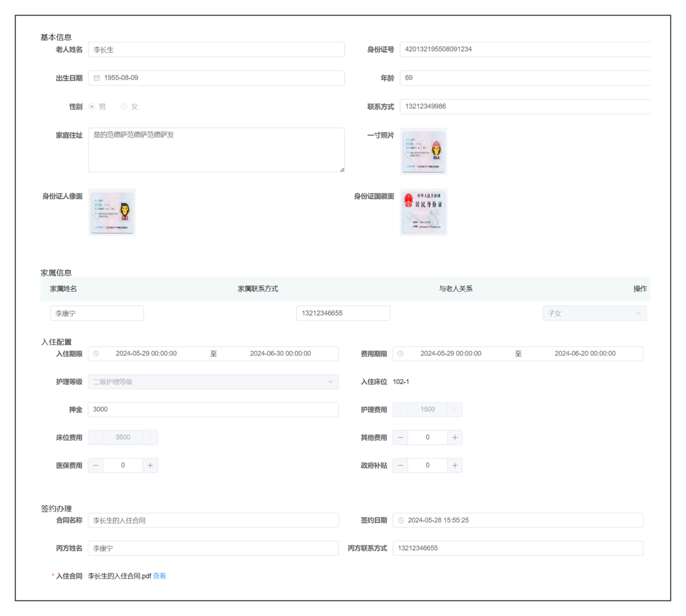This screenshot has height=616, width=686.
Task: Click the 入住期限 end date 2024-06-30
Action: pos(280,354)
